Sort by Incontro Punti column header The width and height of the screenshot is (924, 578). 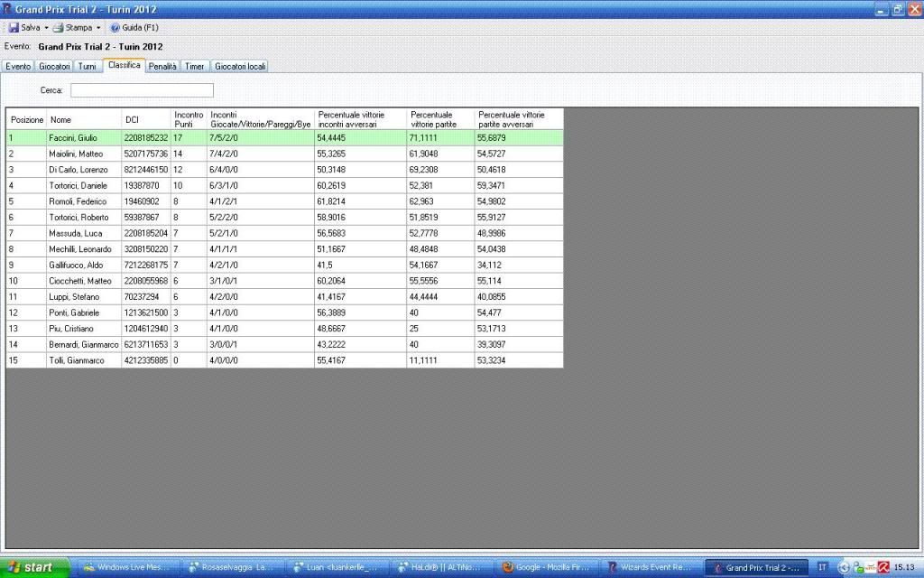[189, 119]
